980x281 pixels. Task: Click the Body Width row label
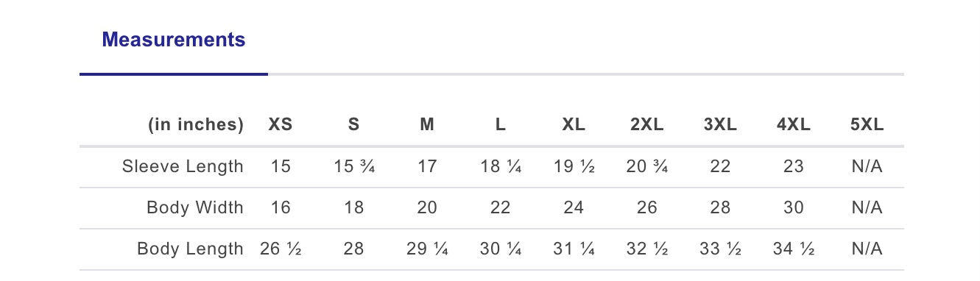pyautogui.click(x=195, y=207)
